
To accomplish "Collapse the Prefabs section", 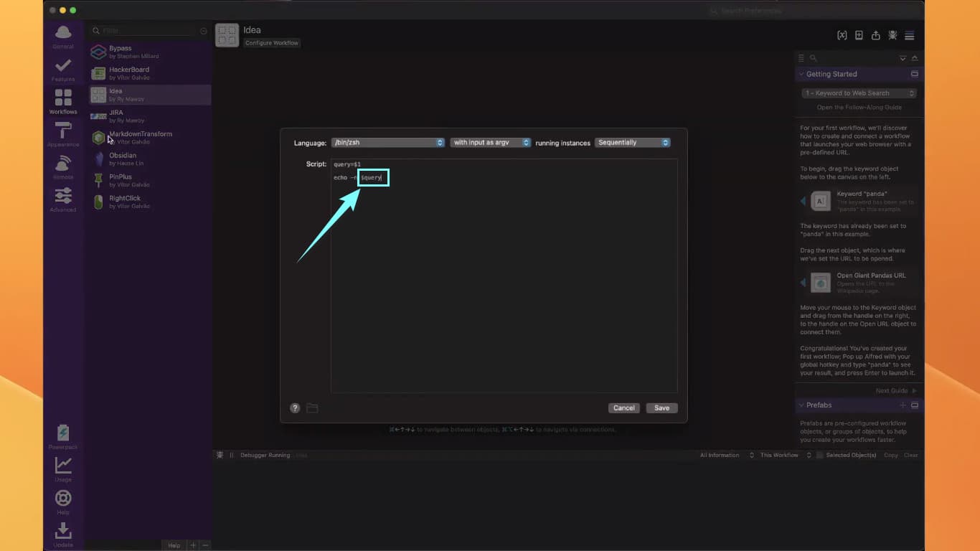I will coord(801,405).
